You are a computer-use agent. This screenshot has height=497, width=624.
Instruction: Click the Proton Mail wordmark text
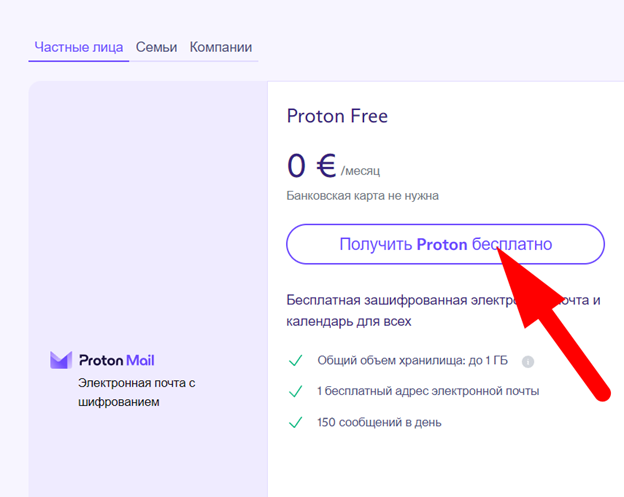117,360
